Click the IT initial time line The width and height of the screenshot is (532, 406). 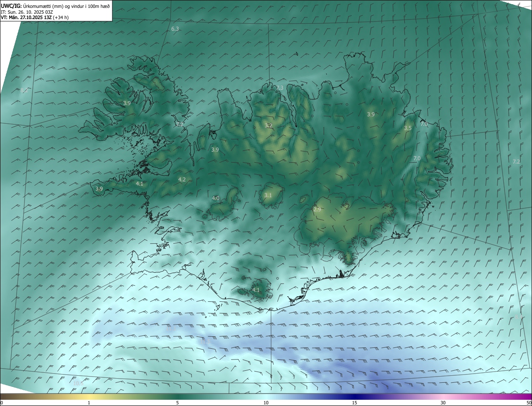point(27,12)
